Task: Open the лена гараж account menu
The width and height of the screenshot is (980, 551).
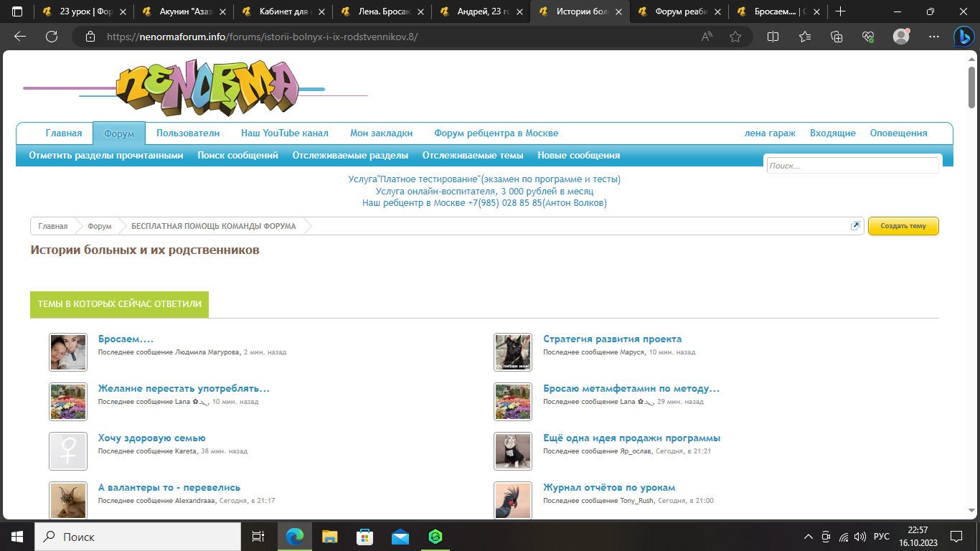Action: 770,133
